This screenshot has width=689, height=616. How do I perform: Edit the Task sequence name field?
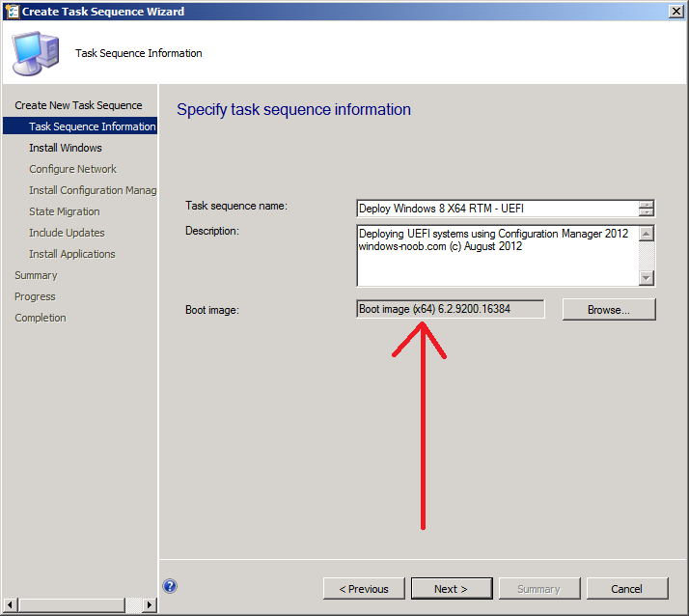[498, 209]
